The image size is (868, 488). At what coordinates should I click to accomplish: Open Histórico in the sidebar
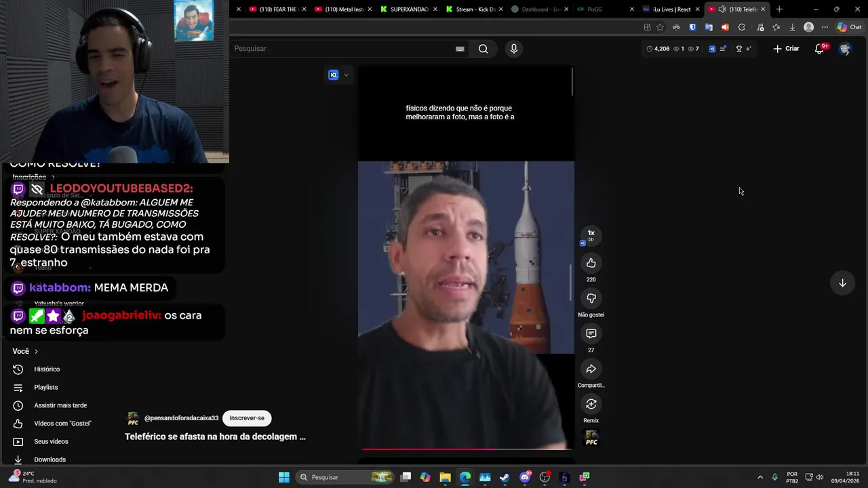47,369
